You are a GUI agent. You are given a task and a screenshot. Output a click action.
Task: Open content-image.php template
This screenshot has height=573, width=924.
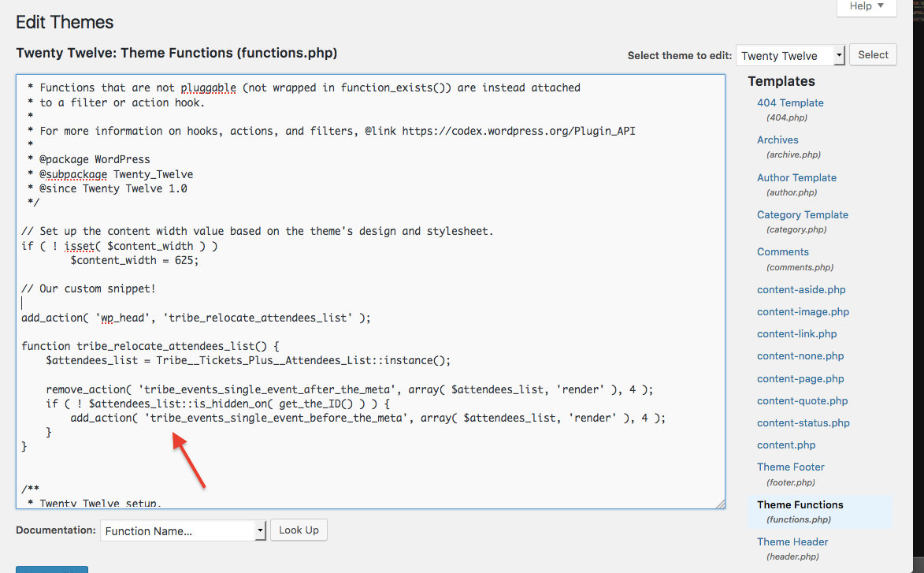tap(803, 311)
